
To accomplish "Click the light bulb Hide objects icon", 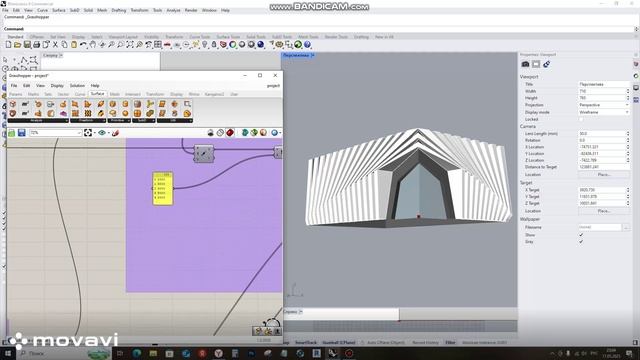I will coord(204,44).
